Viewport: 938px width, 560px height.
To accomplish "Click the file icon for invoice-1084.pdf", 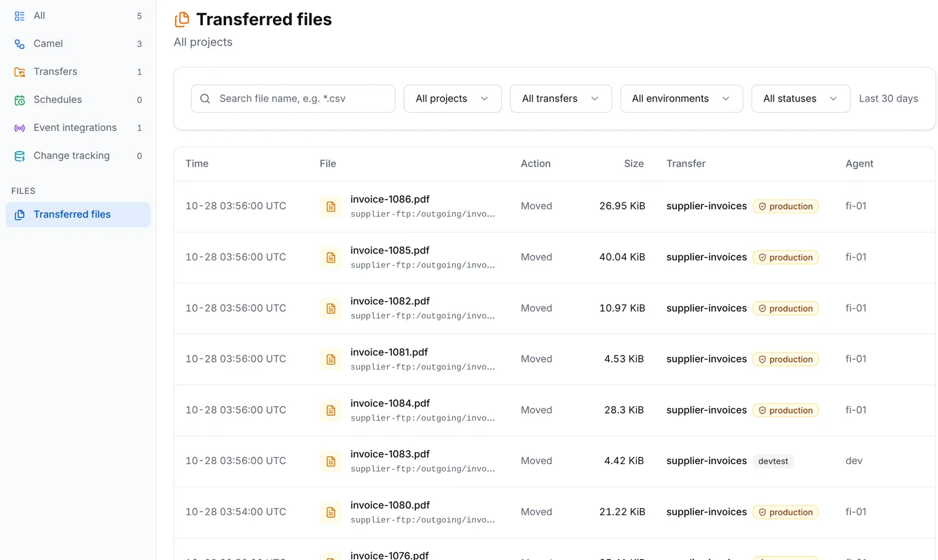I will [x=331, y=411].
